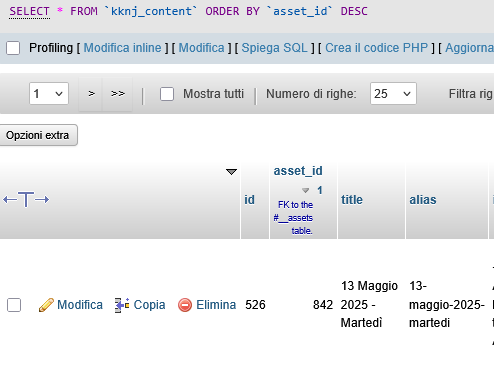Click the pencil Modifica icon in row 526
Image resolution: width=494 pixels, height=367 pixels.
coord(46,305)
